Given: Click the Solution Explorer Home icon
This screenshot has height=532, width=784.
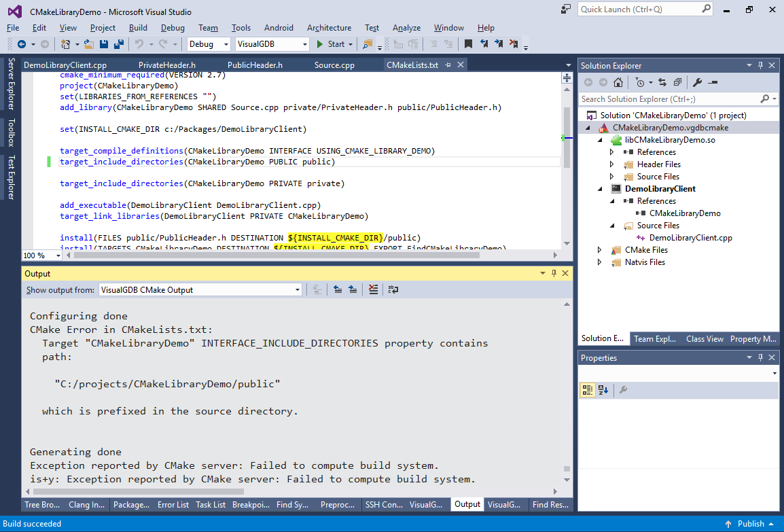Looking at the screenshot, I should (x=618, y=82).
